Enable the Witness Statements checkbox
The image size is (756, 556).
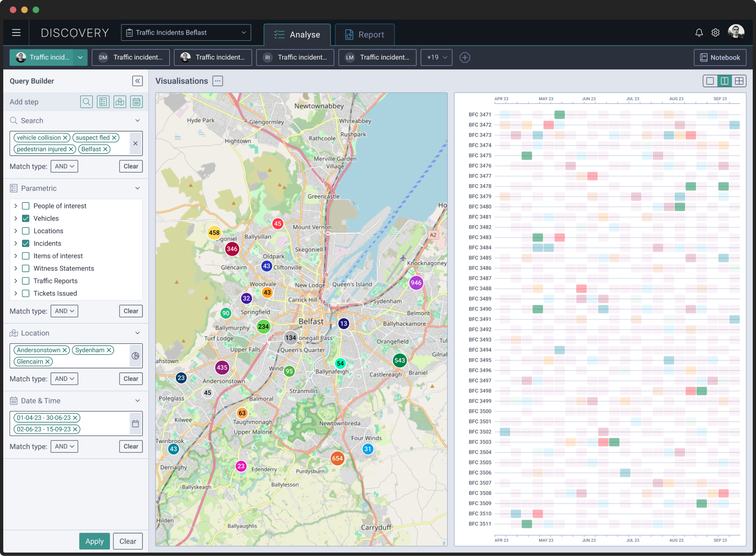[x=26, y=268]
